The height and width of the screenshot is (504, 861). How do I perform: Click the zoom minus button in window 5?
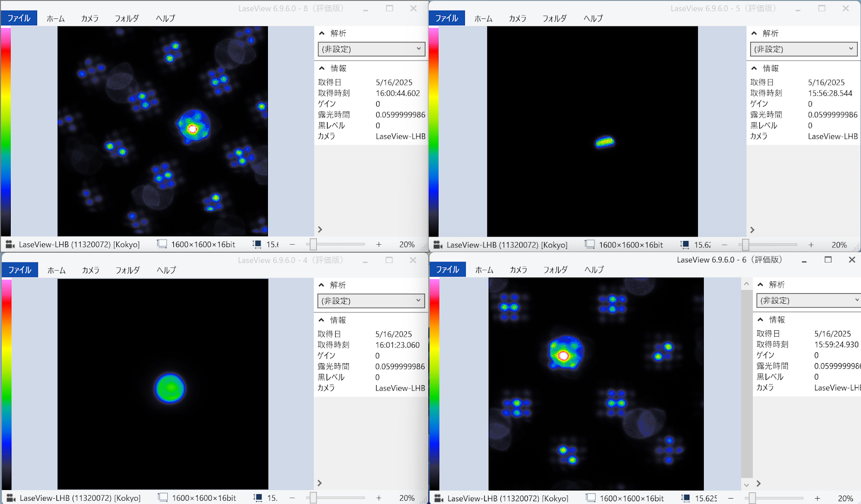click(724, 245)
